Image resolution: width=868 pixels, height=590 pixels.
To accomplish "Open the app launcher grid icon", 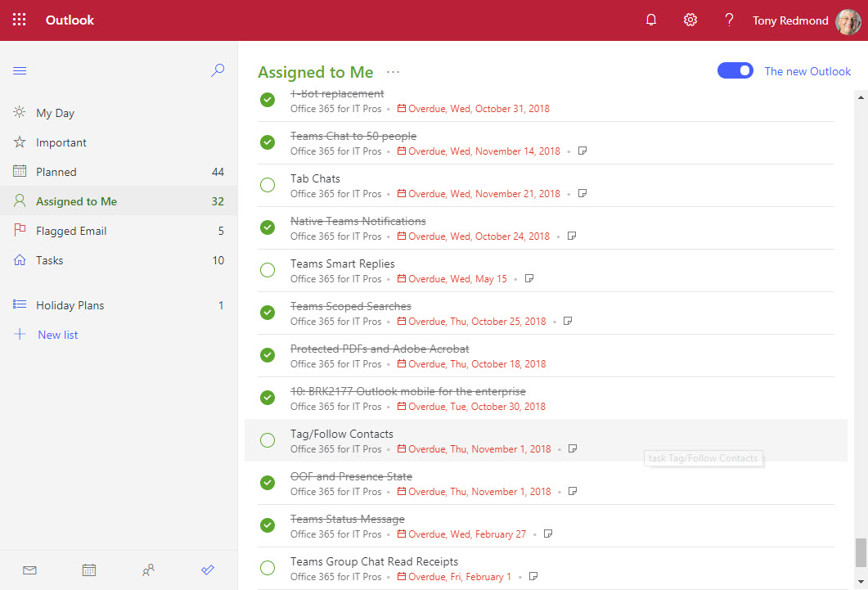I will click(20, 20).
